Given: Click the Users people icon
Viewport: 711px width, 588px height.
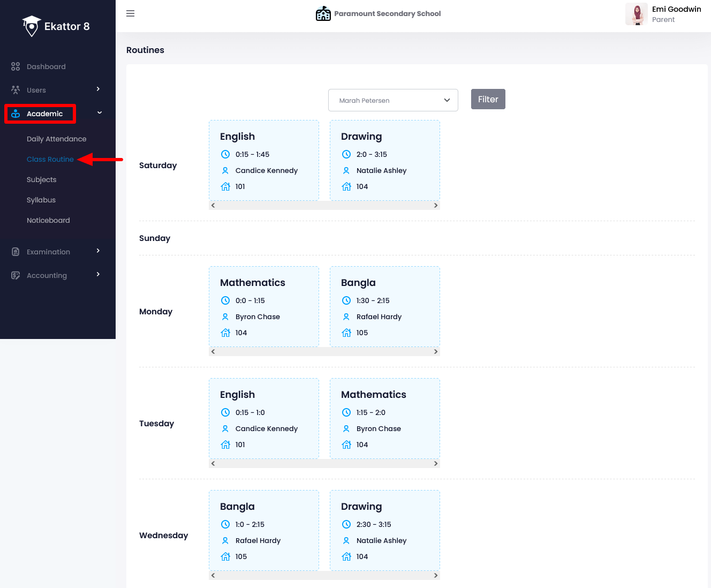Looking at the screenshot, I should pos(16,90).
